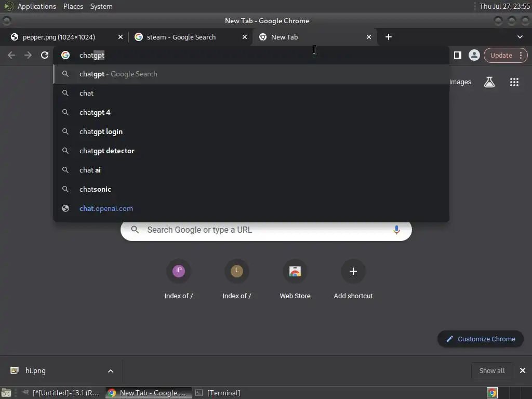
Task: Pick the 'chatgpt login' suggestion
Action: 251,131
